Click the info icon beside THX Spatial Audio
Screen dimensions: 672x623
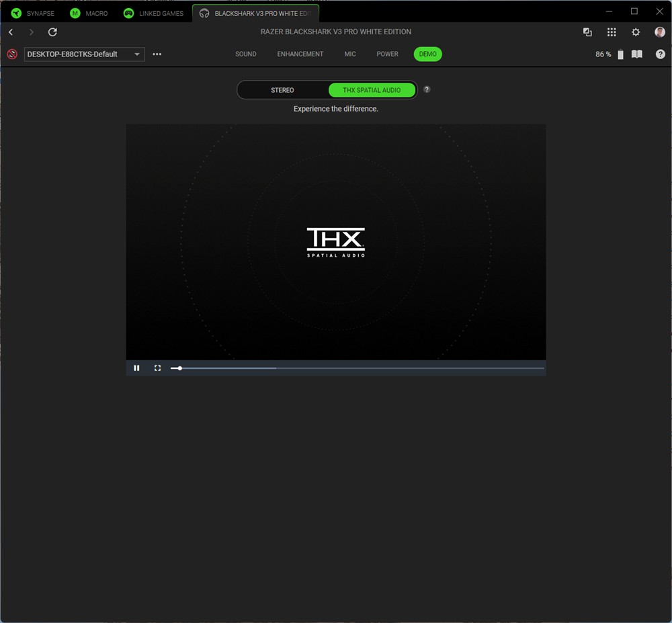click(x=427, y=90)
